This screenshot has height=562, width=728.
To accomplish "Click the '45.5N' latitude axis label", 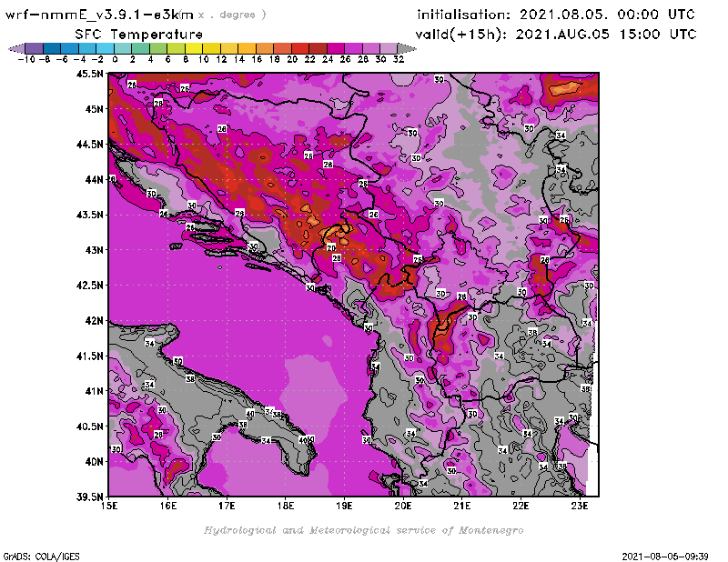I will (89, 74).
